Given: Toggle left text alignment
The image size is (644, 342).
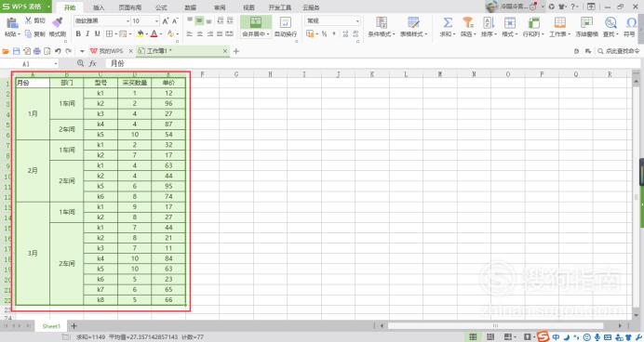Looking at the screenshot, I should coord(190,34).
